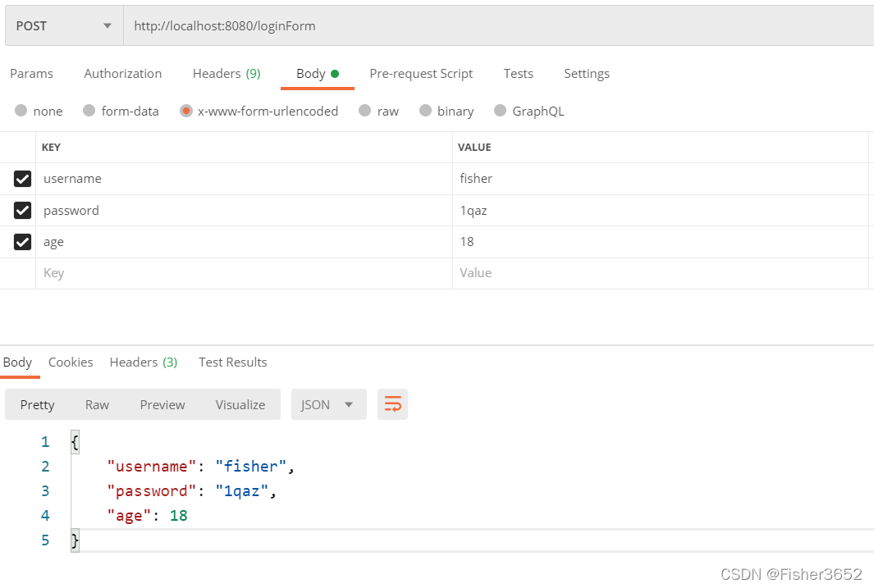Click the 18 value cell
The width and height of the screenshot is (874, 588).
point(661,242)
